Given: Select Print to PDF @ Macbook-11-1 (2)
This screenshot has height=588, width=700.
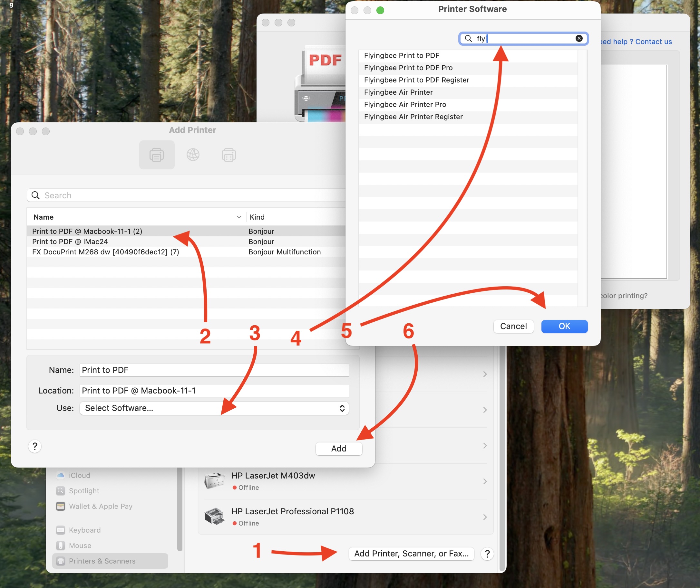Looking at the screenshot, I should pyautogui.click(x=186, y=231).
